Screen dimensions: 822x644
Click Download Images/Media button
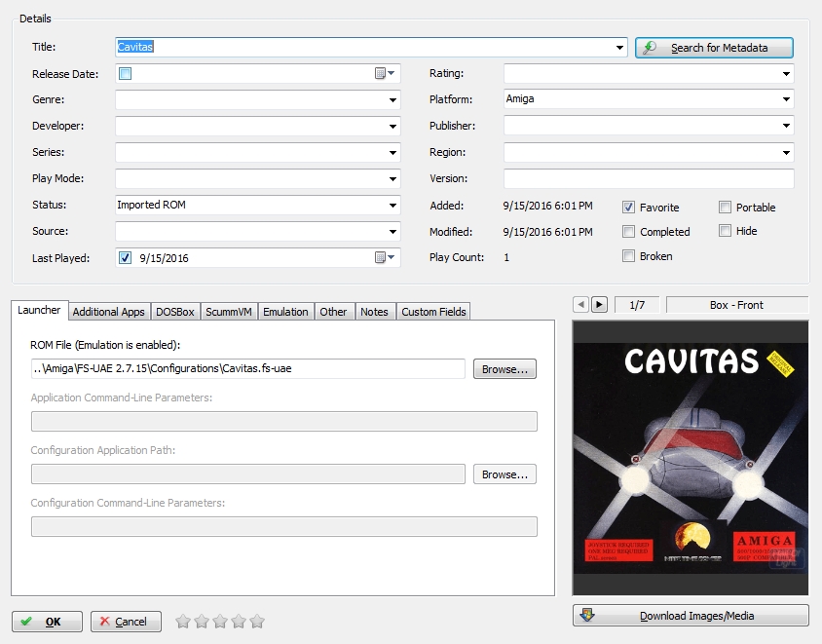point(691,616)
